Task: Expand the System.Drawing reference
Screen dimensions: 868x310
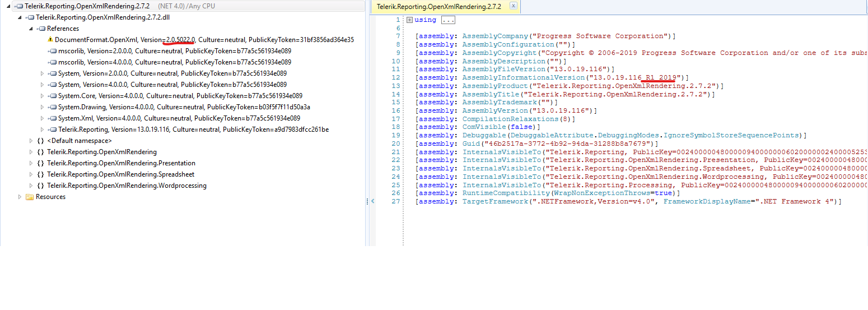Action: (x=42, y=107)
